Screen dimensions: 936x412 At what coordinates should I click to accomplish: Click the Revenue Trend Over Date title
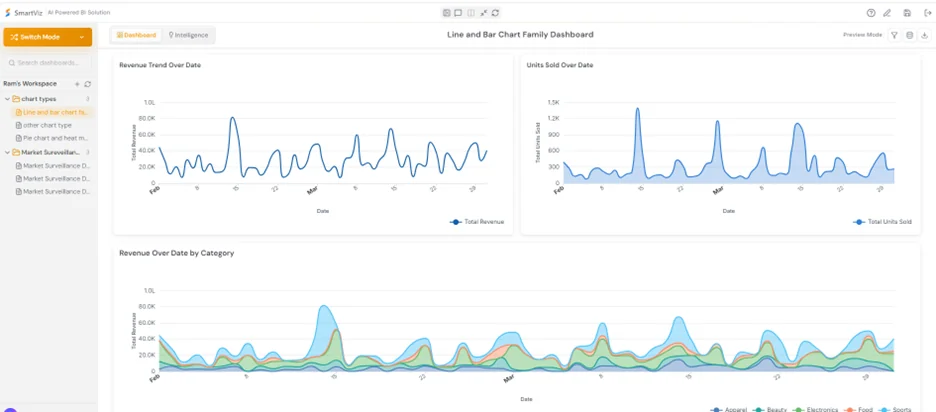(160, 65)
